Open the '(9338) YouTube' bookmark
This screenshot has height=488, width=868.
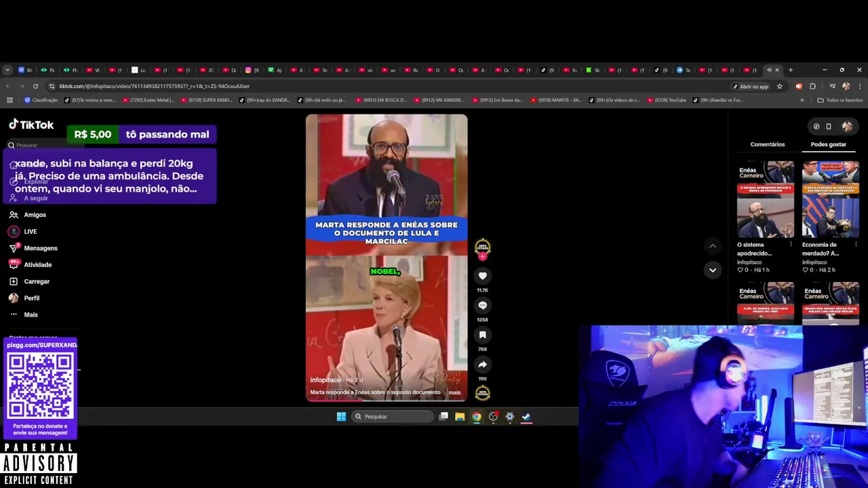click(667, 100)
